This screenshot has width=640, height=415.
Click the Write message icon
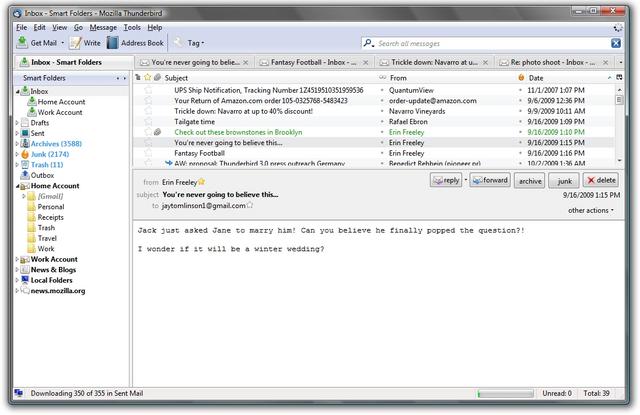(75, 43)
